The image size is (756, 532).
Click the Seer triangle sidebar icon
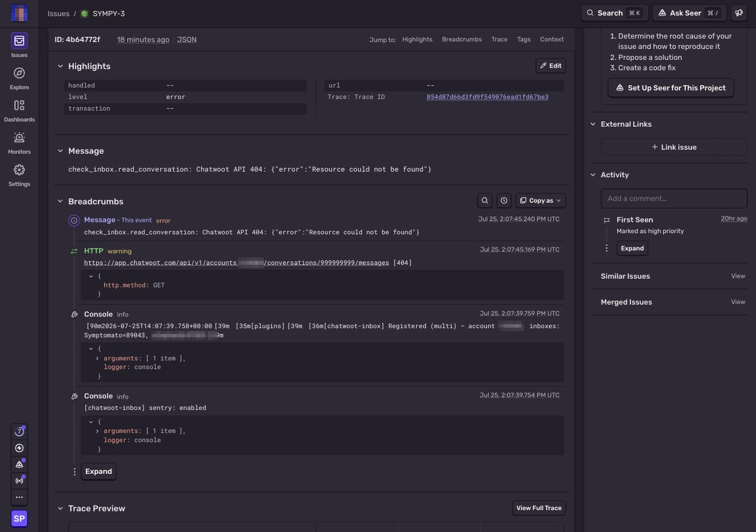(19, 464)
